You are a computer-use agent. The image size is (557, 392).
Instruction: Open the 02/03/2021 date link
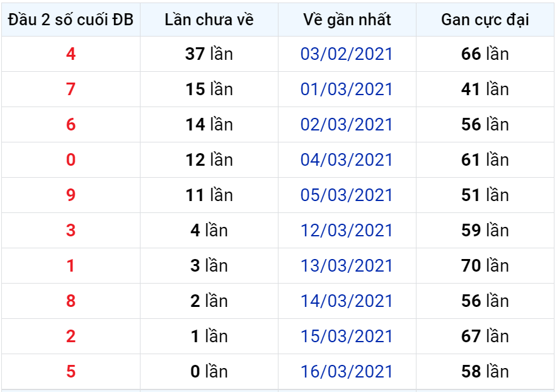(x=347, y=124)
